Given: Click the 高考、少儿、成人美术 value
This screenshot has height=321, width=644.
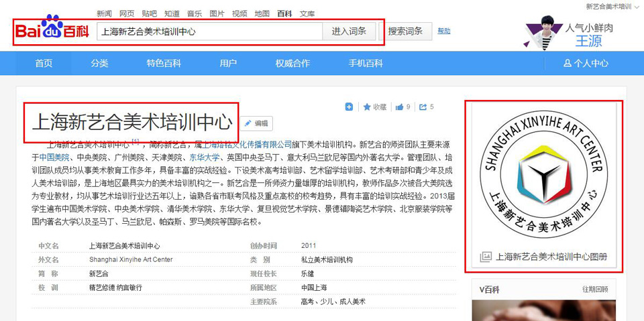Looking at the screenshot, I should [x=333, y=302].
